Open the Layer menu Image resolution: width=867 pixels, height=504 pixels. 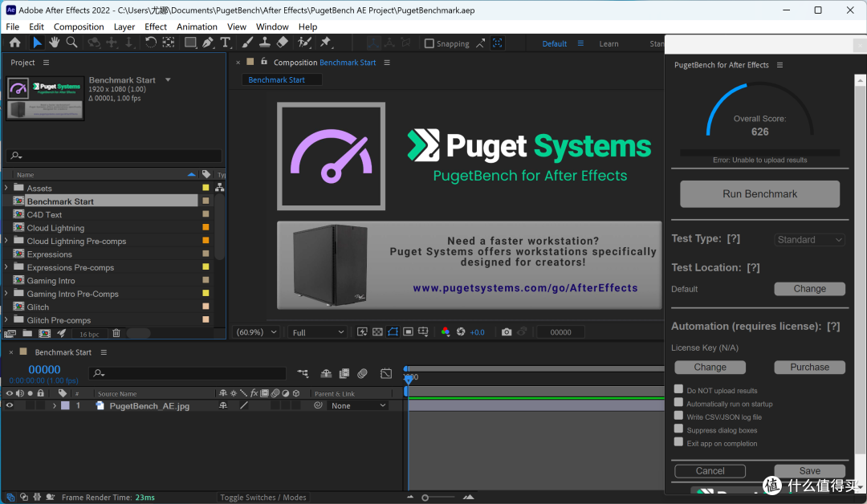click(124, 26)
